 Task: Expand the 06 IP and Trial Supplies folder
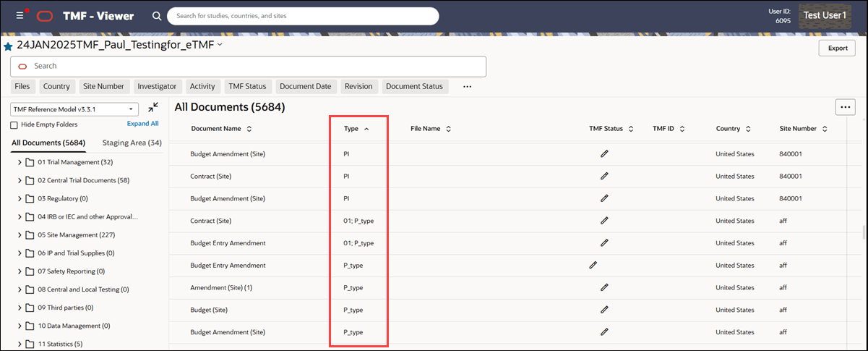19,253
